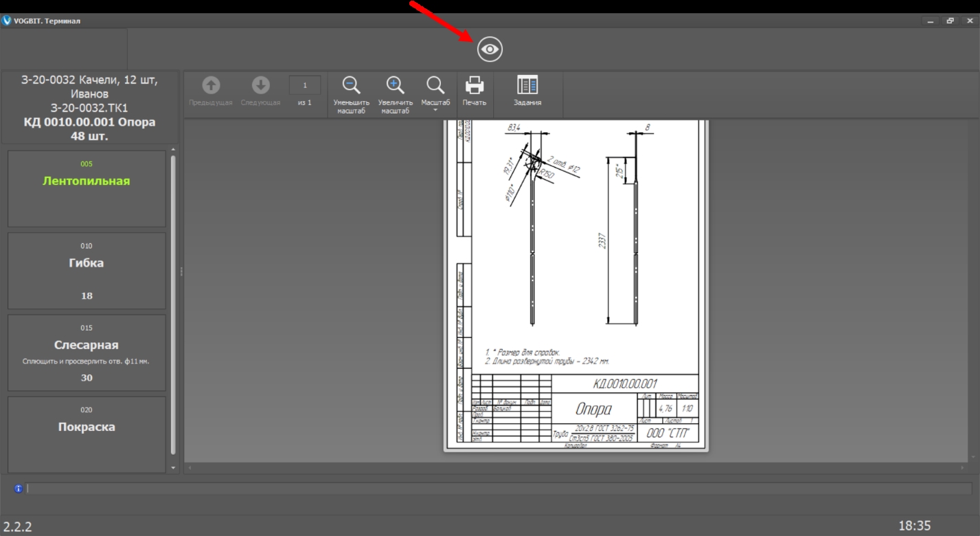Viewport: 980px width, 536px height.
Task: Go to next page with Следующая arrow
Action: (260, 91)
